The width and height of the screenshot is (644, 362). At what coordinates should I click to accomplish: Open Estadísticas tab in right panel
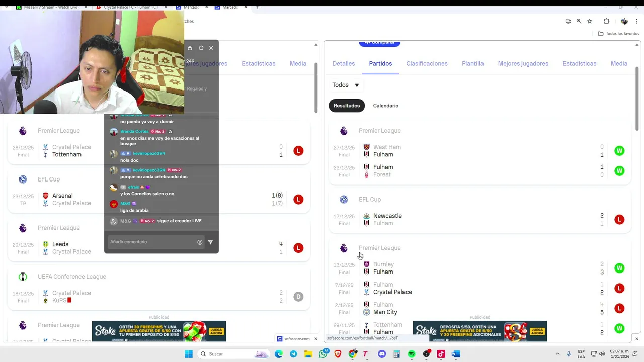(x=580, y=64)
